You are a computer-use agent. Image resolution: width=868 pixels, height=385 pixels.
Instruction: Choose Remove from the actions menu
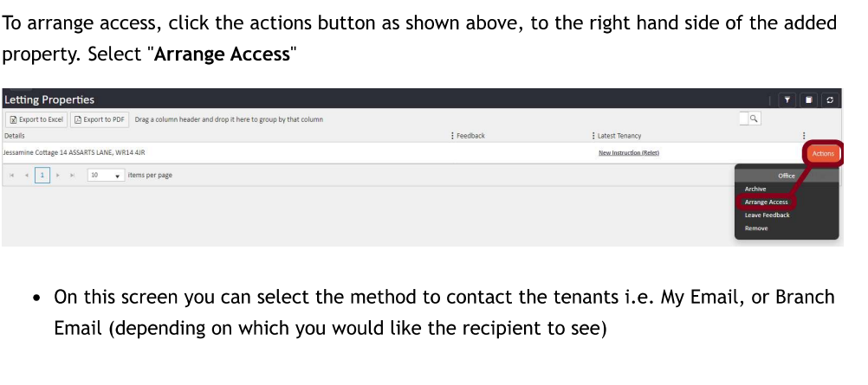point(756,228)
